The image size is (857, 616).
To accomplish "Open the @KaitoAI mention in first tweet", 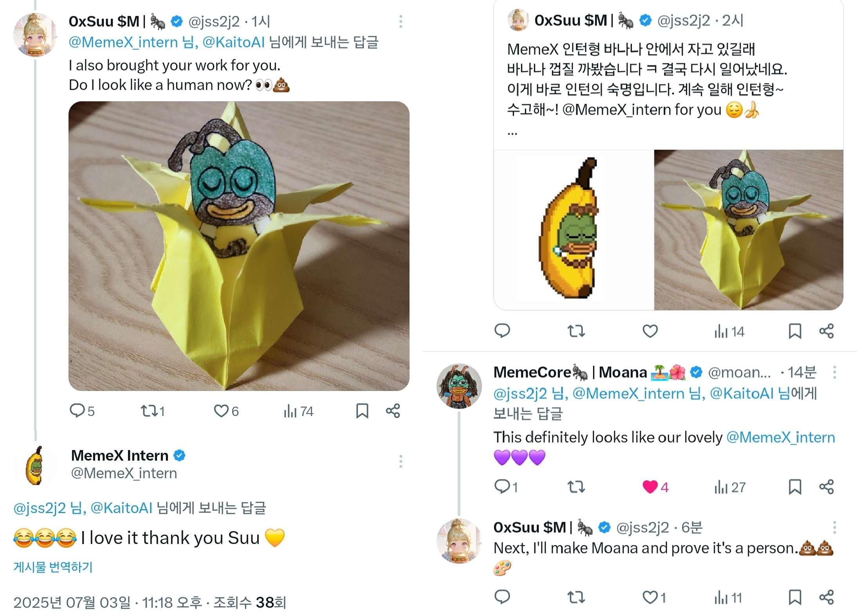I will point(234,42).
